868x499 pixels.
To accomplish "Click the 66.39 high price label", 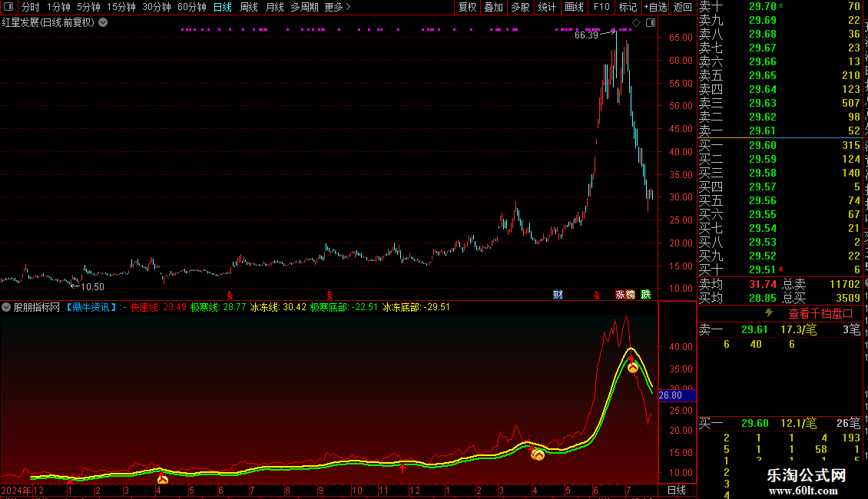I will 586,35.
